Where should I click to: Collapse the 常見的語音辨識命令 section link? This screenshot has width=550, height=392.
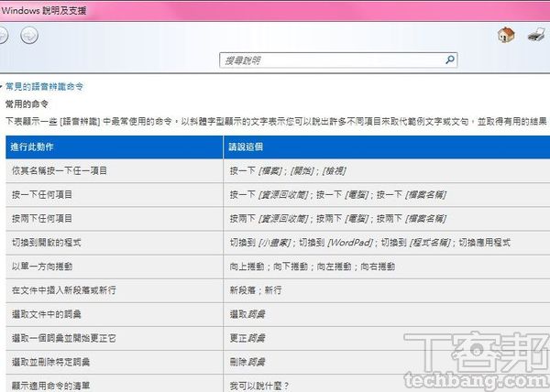point(45,86)
